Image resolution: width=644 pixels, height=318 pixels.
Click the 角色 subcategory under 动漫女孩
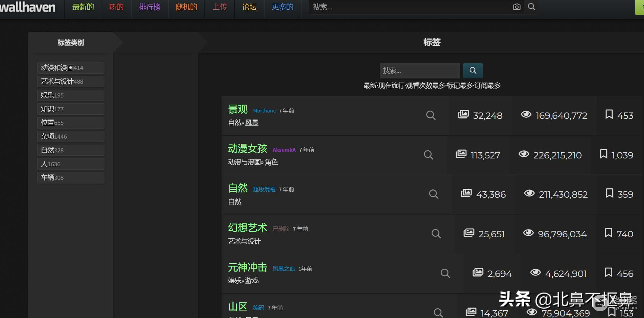point(271,162)
